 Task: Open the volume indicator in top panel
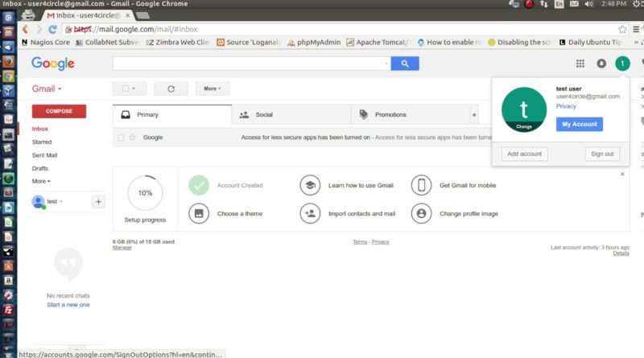pos(589,4)
